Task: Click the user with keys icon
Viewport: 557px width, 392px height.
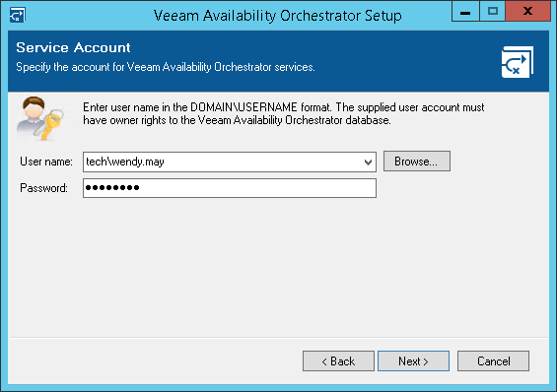Action: (x=40, y=118)
